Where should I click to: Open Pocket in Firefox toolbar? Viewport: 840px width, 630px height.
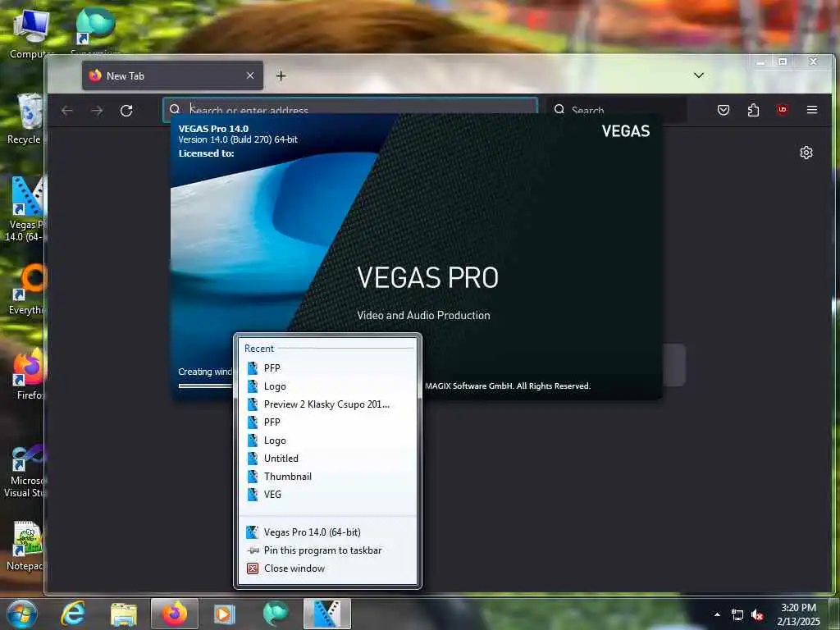724,110
